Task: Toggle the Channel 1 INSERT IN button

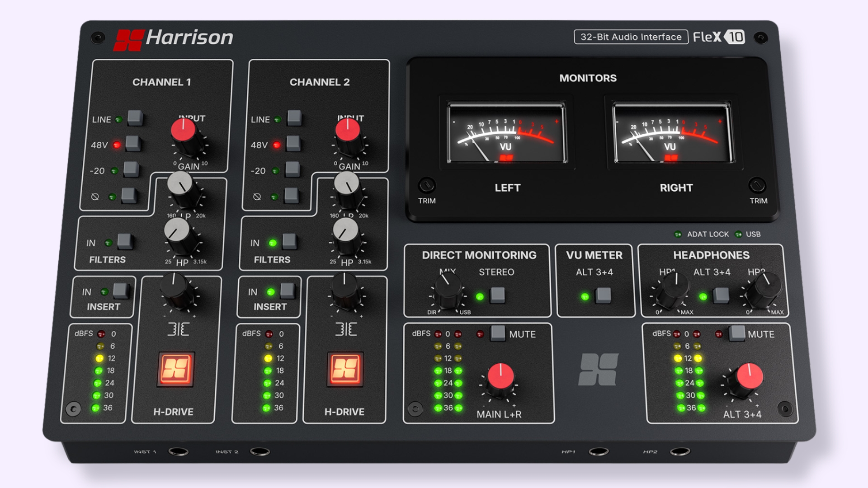Action: click(121, 291)
